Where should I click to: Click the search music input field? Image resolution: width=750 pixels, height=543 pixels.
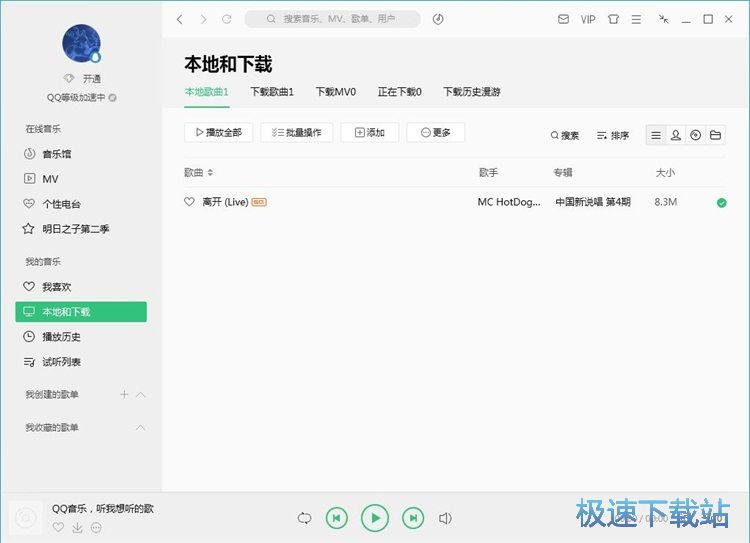point(332,19)
